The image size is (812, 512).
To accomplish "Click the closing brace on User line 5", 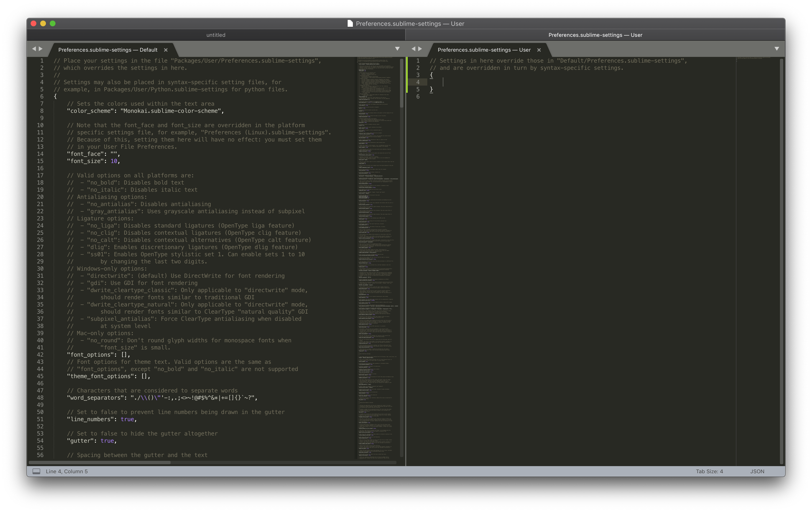I will tap(431, 90).
